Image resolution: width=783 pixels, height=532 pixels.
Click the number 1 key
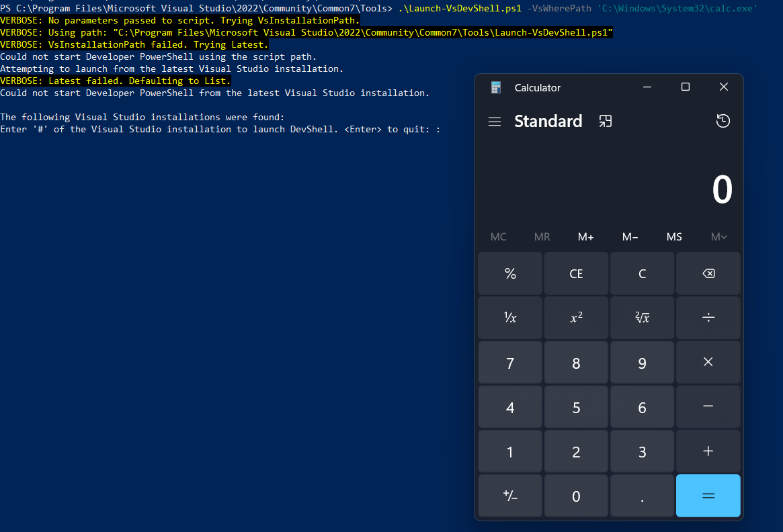point(510,451)
